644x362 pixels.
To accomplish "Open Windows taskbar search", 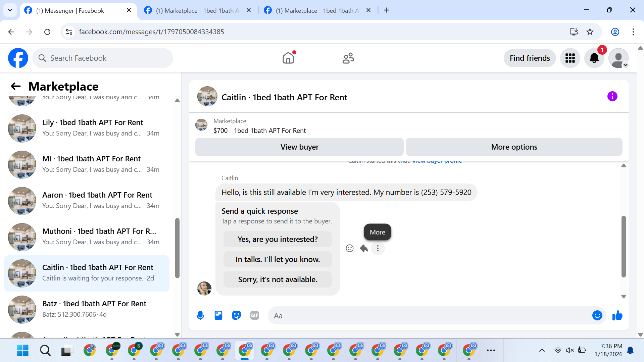I will (45, 351).
